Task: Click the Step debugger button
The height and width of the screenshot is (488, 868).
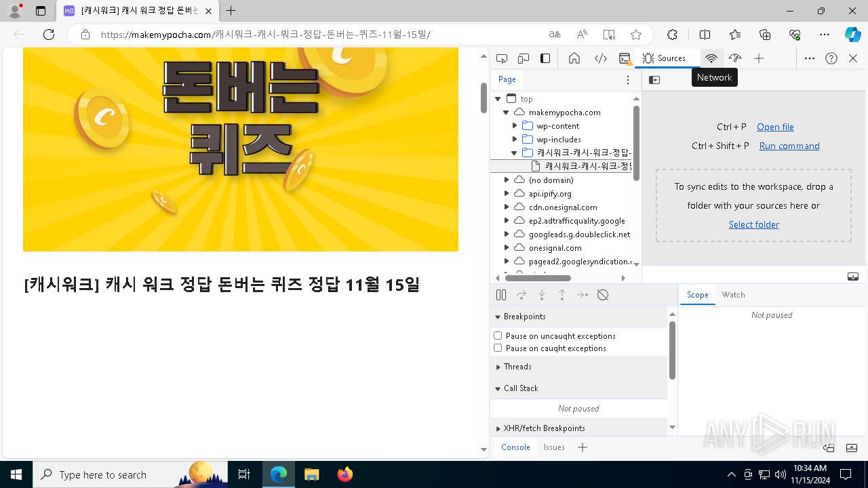Action: coord(583,295)
